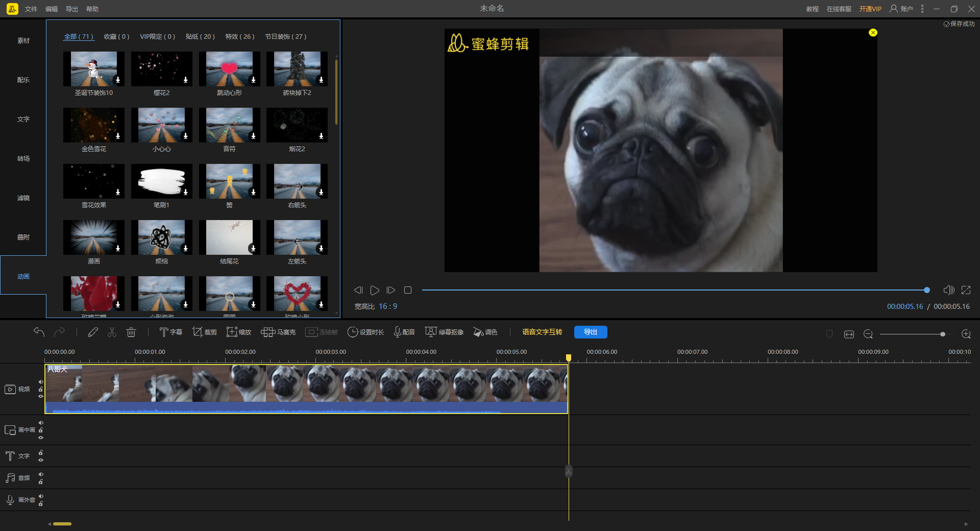Hide the picture-in-picture track with eye icon
The width and height of the screenshot is (980, 531).
41,438
